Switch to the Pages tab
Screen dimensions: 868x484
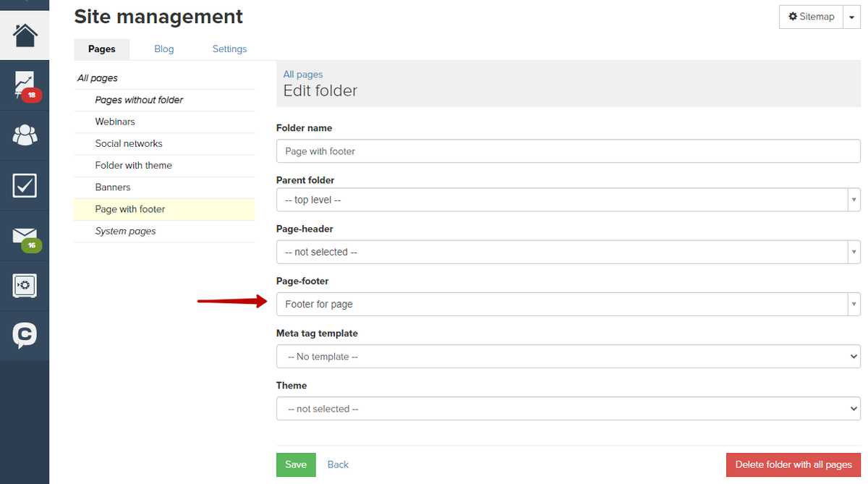(x=102, y=49)
